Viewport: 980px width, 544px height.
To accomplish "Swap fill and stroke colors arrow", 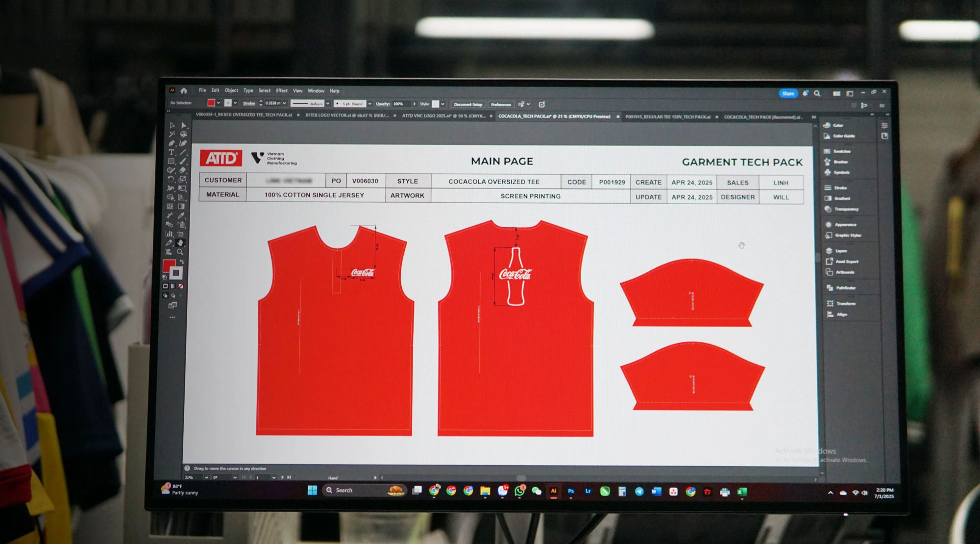I will pyautogui.click(x=181, y=262).
